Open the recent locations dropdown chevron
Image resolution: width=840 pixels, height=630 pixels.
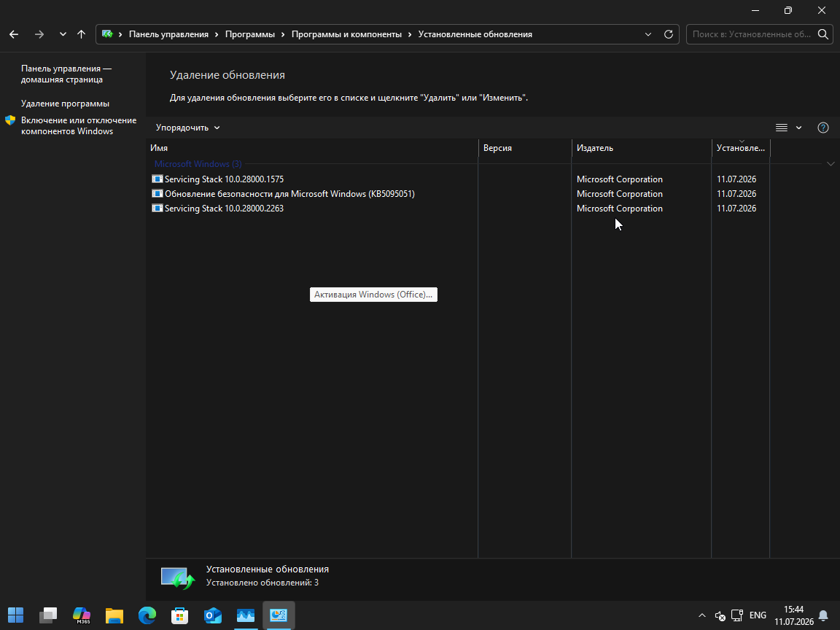pyautogui.click(x=63, y=34)
